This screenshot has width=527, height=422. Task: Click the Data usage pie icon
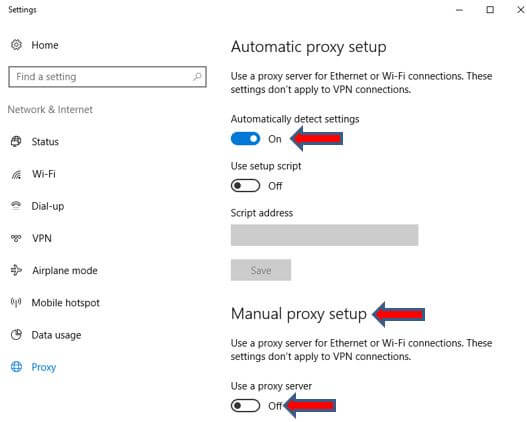16,335
